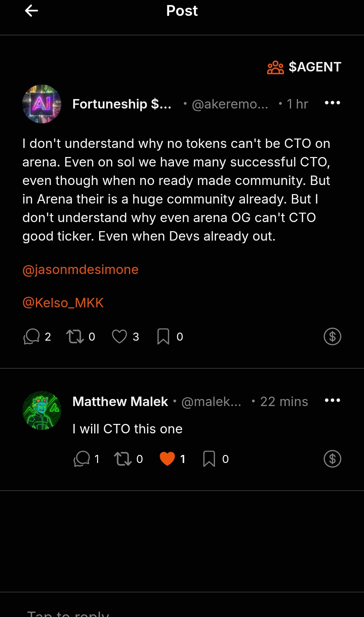
Task: Open the more options menu on Fortuneship's post
Action: coord(332,103)
